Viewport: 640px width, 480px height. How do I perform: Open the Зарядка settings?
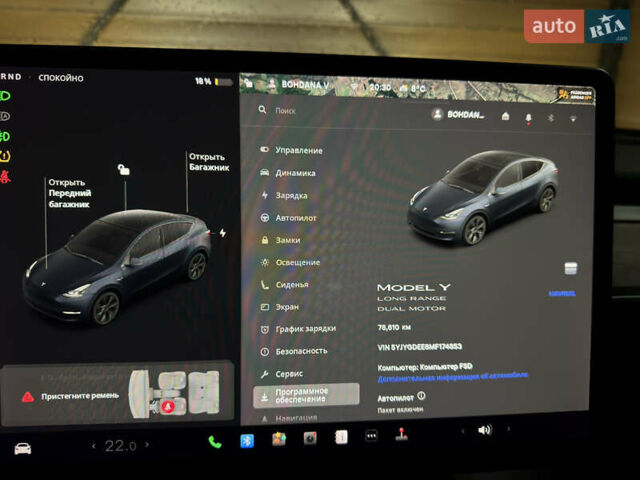pos(284,195)
